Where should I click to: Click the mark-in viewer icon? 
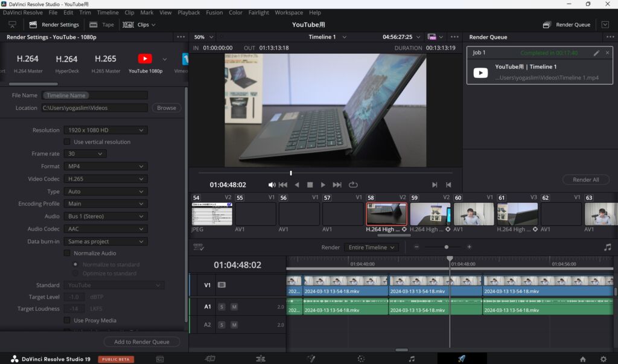tap(435, 185)
